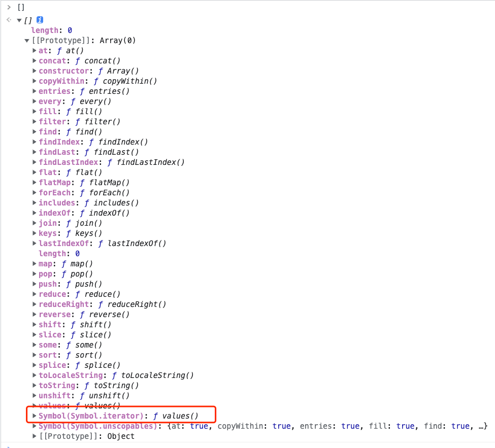Expand the reverse function entry
495x448 pixels.
(35, 314)
